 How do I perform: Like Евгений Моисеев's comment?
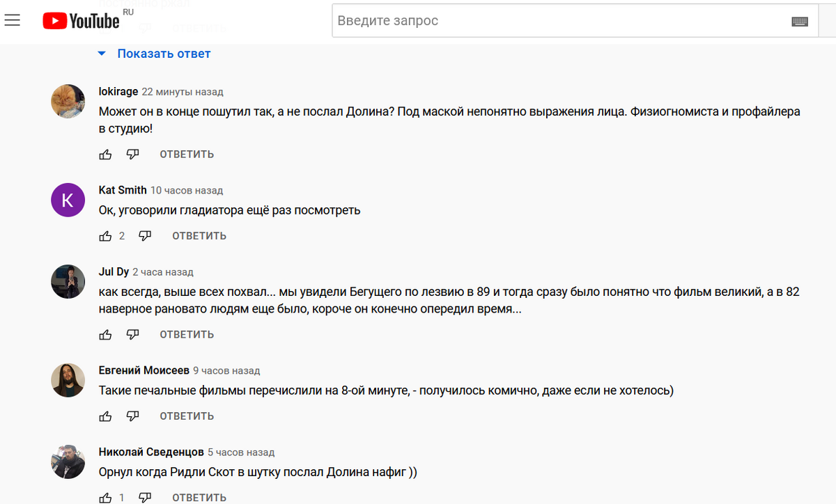pyautogui.click(x=105, y=416)
